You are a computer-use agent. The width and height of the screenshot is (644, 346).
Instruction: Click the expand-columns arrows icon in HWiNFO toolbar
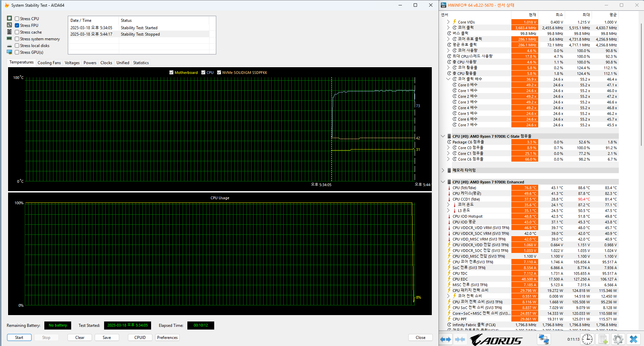point(446,339)
